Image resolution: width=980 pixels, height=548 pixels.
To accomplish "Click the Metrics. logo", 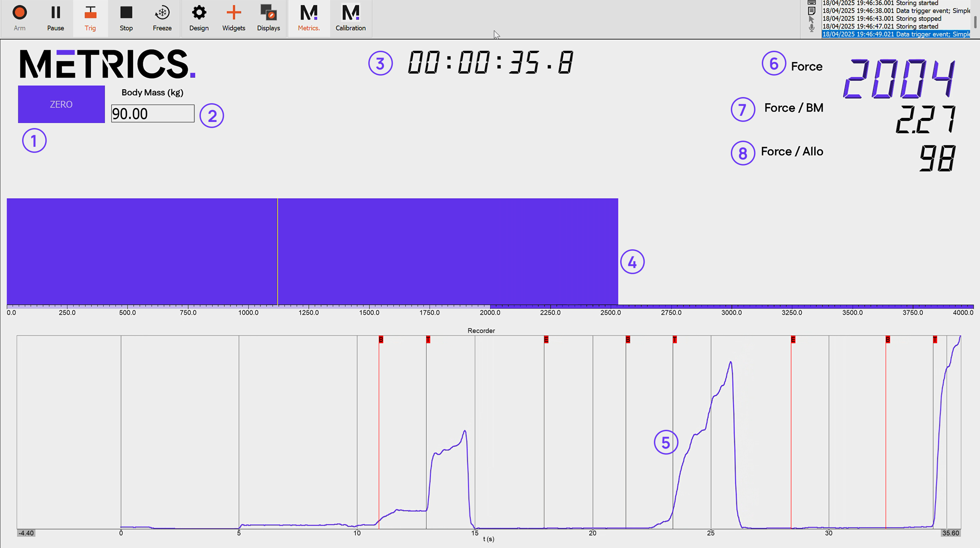I will click(x=108, y=64).
